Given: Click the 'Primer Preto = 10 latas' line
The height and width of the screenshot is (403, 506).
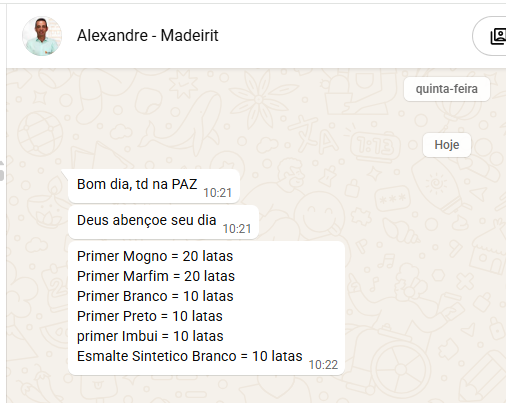Looking at the screenshot, I should pos(150,316).
